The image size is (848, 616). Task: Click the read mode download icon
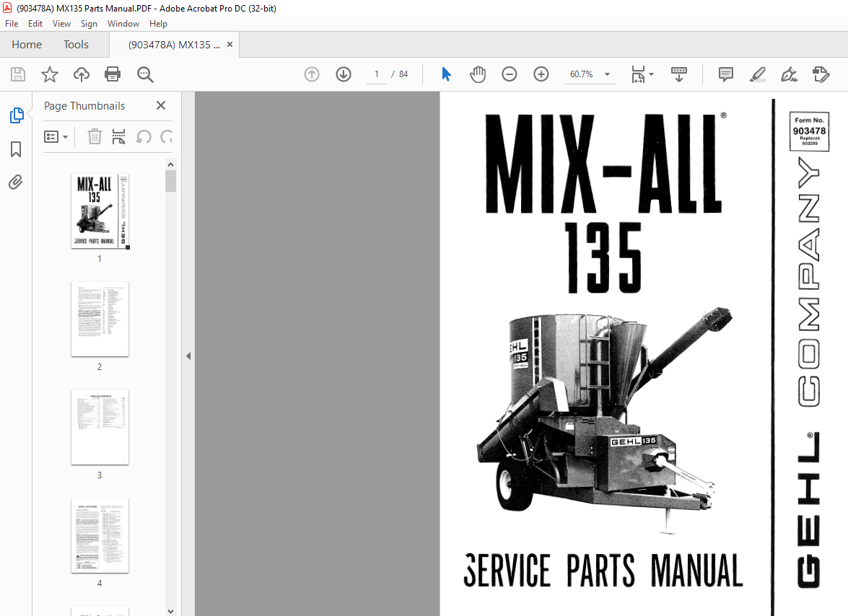click(678, 74)
